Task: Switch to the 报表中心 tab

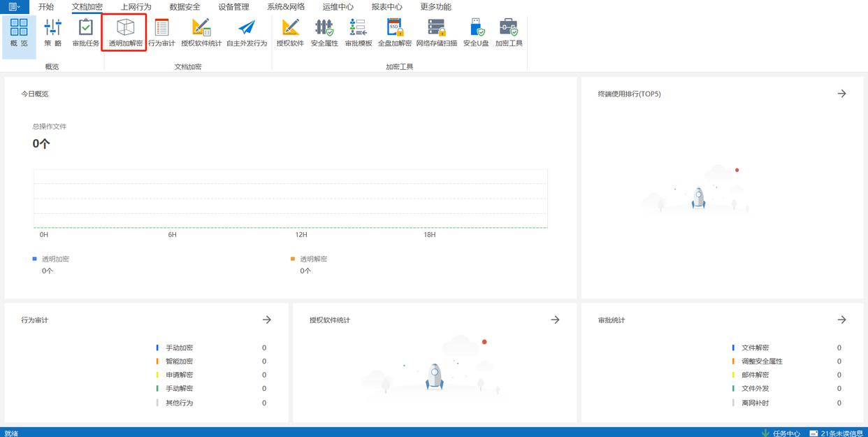Action: tap(386, 7)
